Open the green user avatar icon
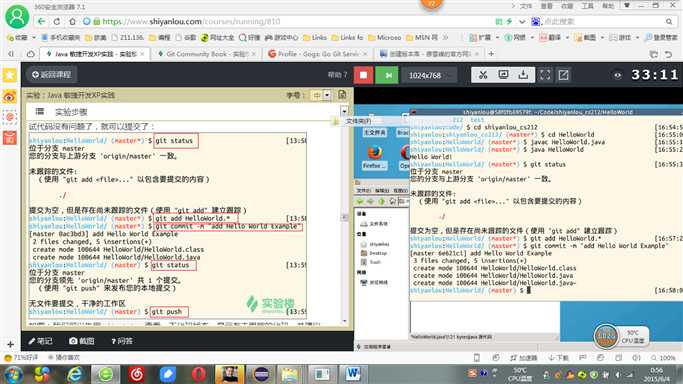The image size is (683, 384). click(x=17, y=17)
